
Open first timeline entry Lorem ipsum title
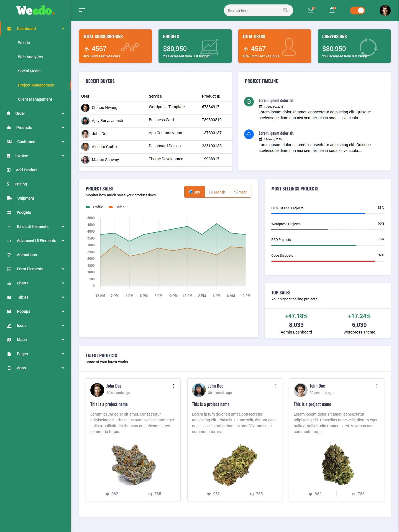point(276,100)
